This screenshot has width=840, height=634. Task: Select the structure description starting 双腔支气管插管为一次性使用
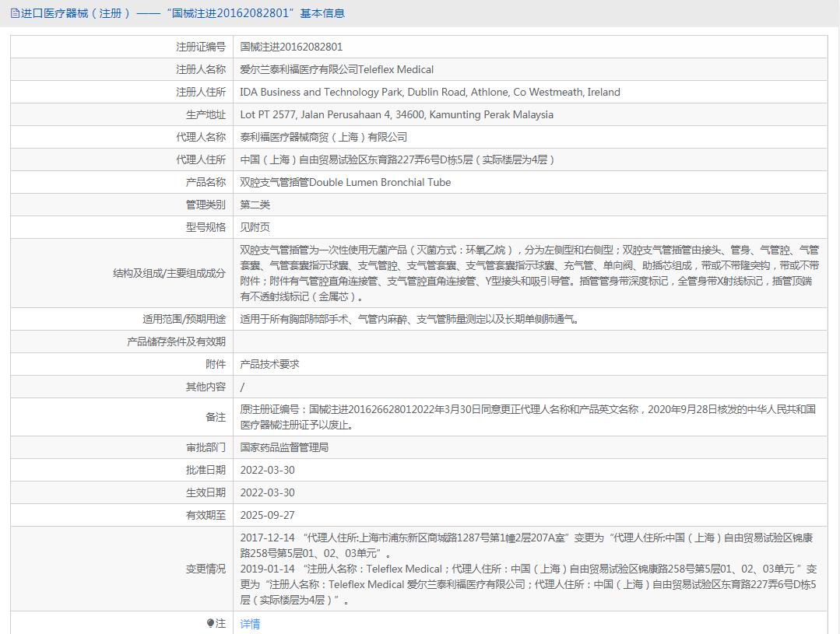pos(529,273)
